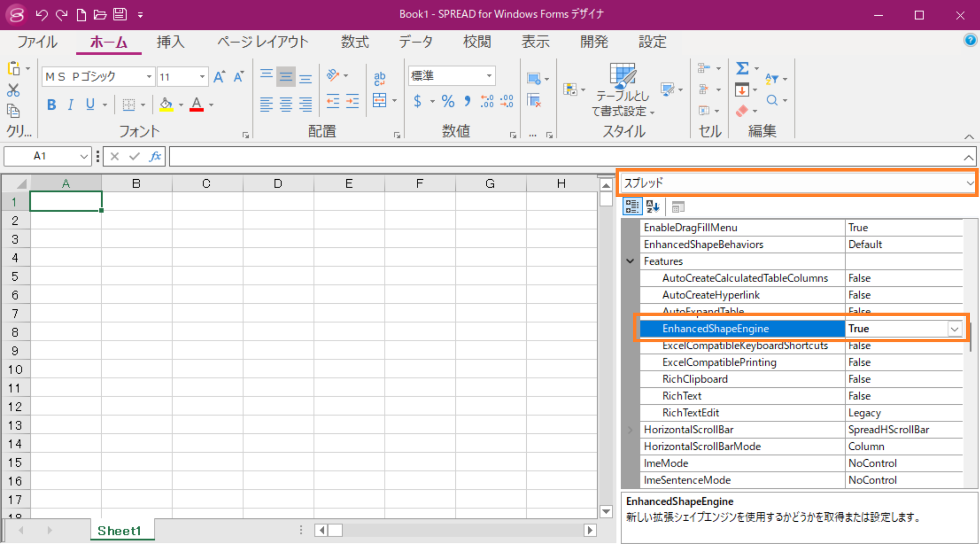Toggle top vertical alignment
The image size is (980, 544).
[266, 74]
